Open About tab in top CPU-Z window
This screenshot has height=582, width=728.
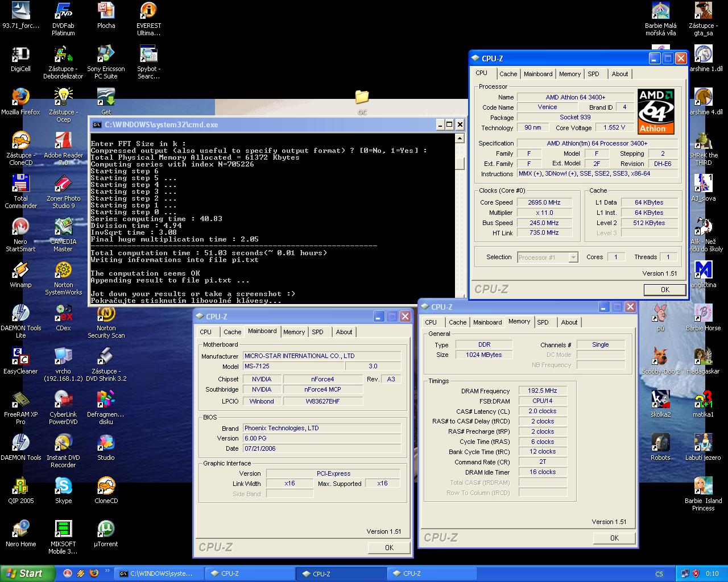[620, 74]
